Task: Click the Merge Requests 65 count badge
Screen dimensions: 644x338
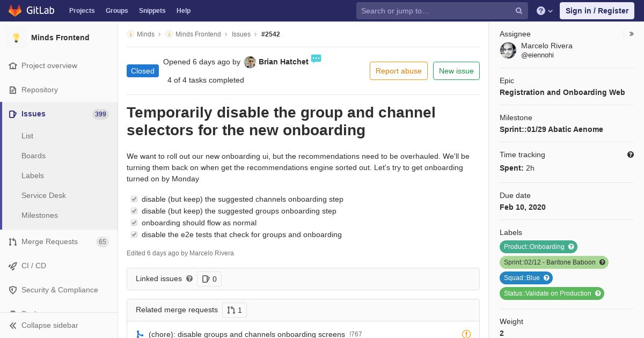Action: click(x=102, y=242)
